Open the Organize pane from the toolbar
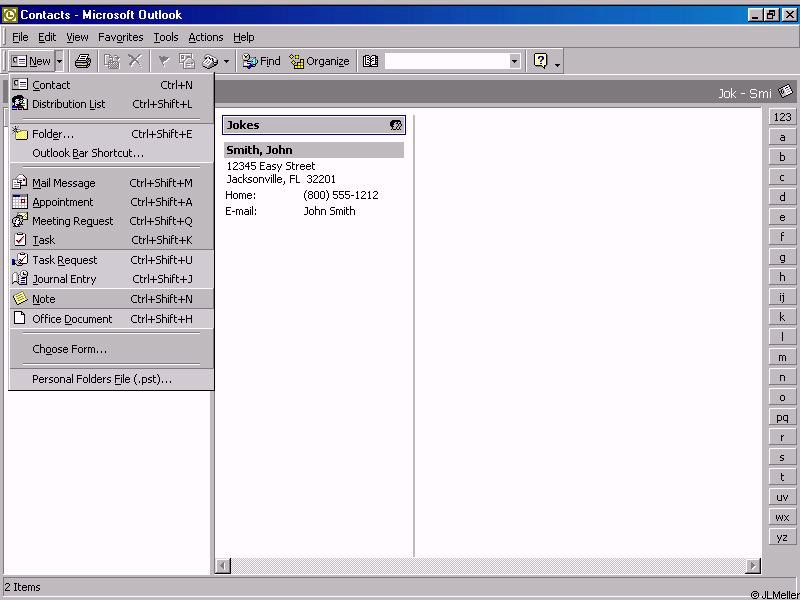The width and height of the screenshot is (800, 600). click(319, 61)
